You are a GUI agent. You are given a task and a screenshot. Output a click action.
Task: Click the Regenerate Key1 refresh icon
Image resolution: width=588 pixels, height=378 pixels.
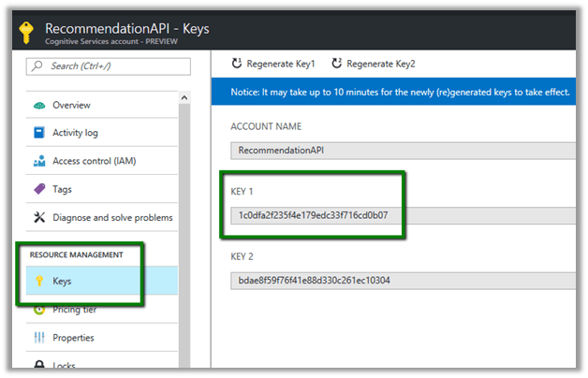click(237, 64)
